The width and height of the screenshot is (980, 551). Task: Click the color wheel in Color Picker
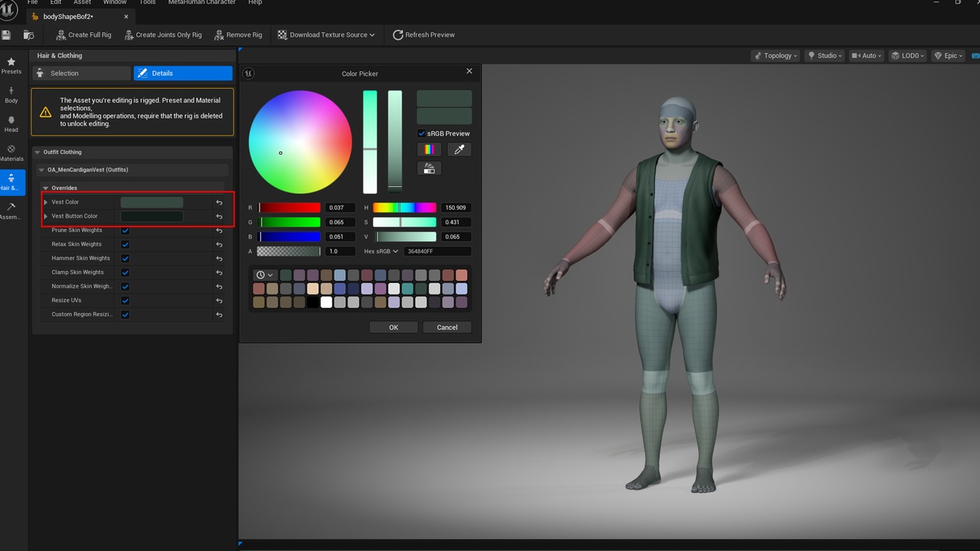pyautogui.click(x=300, y=142)
